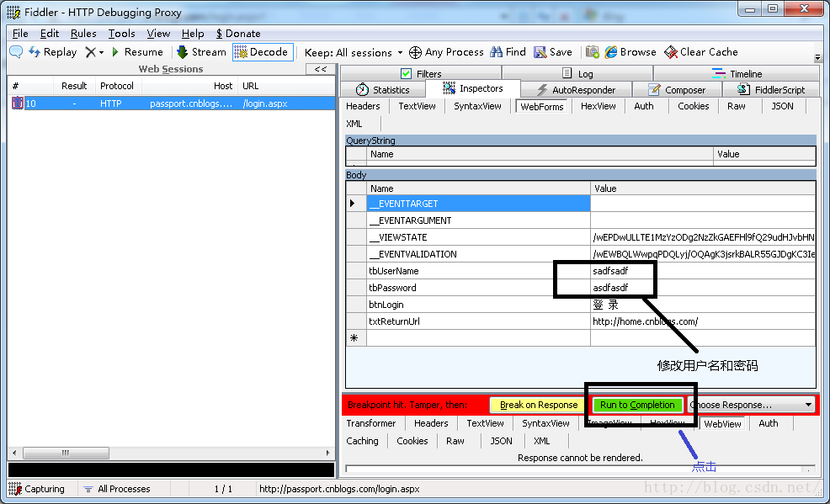Click the Find binoculars icon

(x=496, y=52)
